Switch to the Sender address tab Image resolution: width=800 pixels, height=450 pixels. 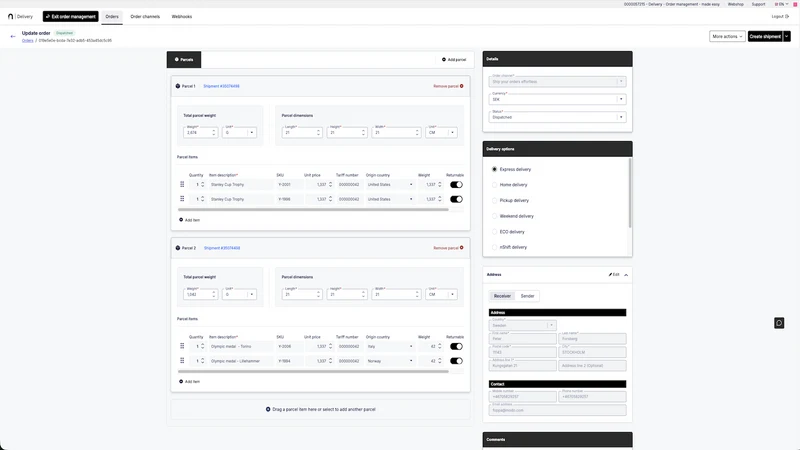coord(528,296)
